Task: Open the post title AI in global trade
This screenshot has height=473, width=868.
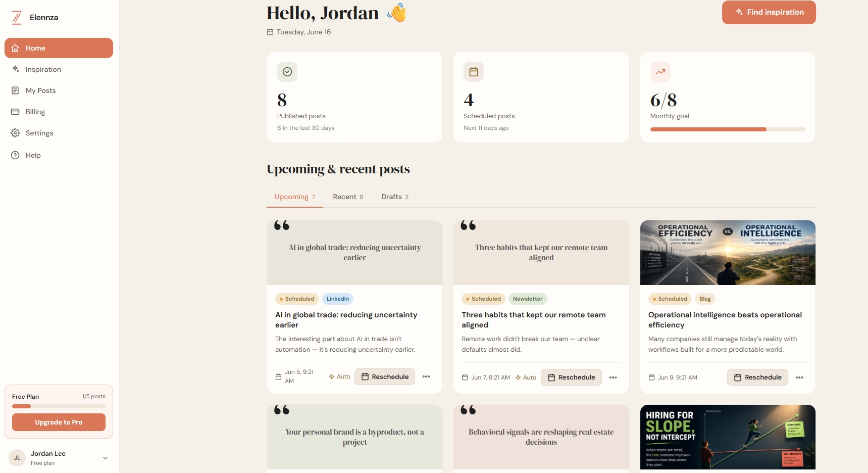Action: (x=346, y=319)
